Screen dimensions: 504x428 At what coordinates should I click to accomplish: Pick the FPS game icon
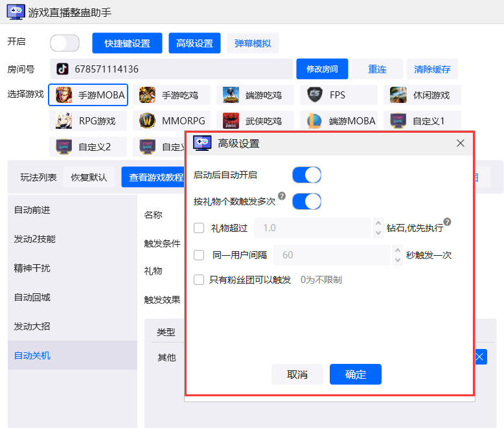tap(314, 95)
